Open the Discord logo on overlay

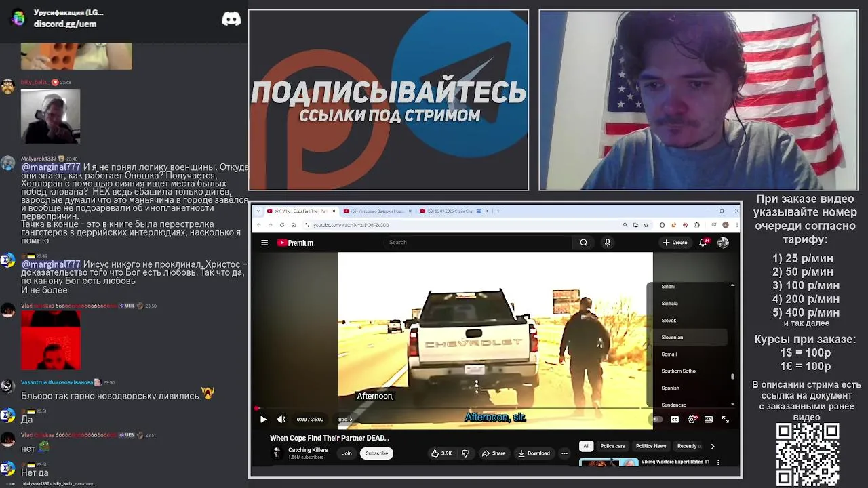coord(231,18)
